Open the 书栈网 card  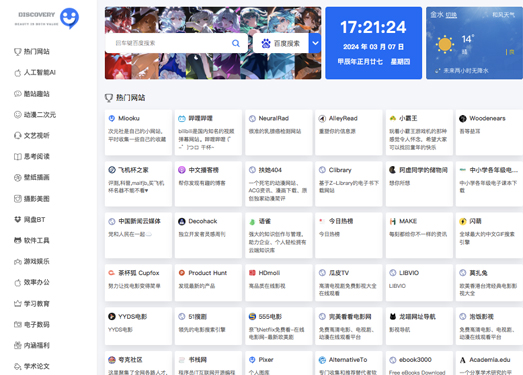(208, 363)
